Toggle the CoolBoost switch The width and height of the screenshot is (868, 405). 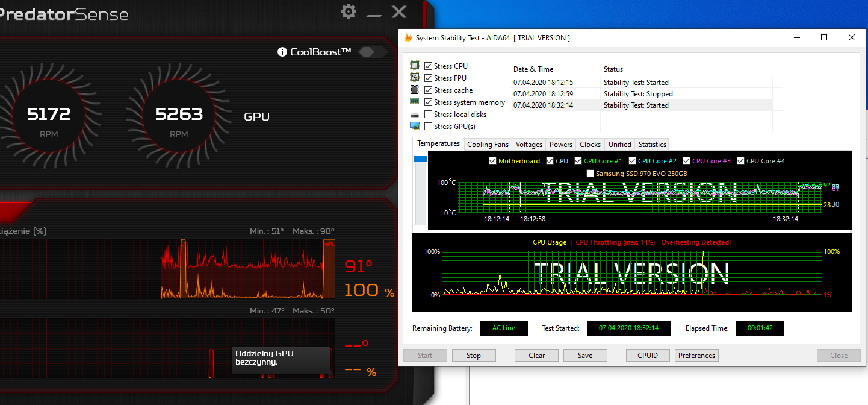[373, 52]
